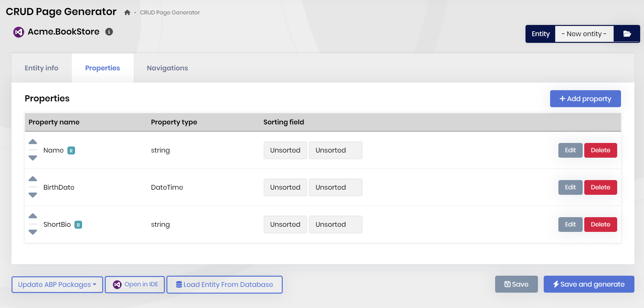The image size is (644, 308).
Task: Toggle first Unsorted option for Name
Action: pos(285,150)
